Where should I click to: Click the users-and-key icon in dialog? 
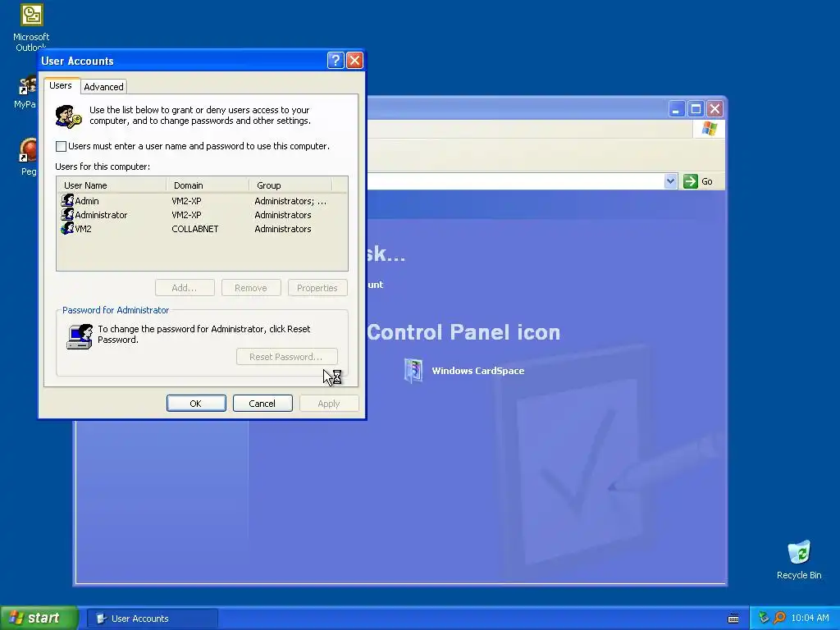pyautogui.click(x=68, y=116)
